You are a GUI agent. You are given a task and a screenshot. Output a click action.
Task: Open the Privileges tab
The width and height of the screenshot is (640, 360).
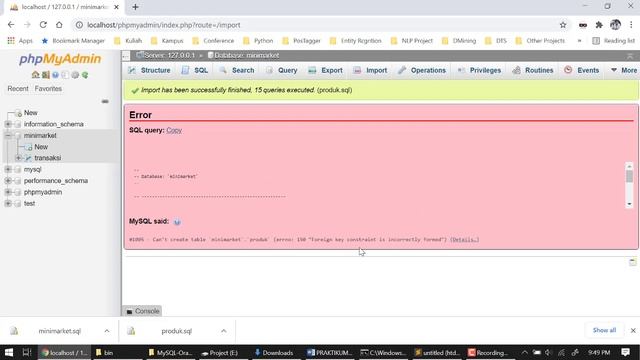[x=479, y=70]
